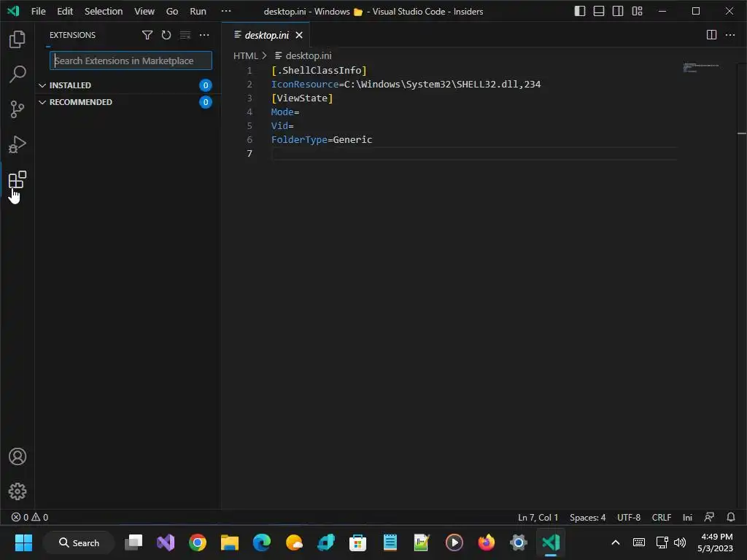Click the FolderType=Generic line
This screenshot has height=560, width=747.
[x=322, y=139]
